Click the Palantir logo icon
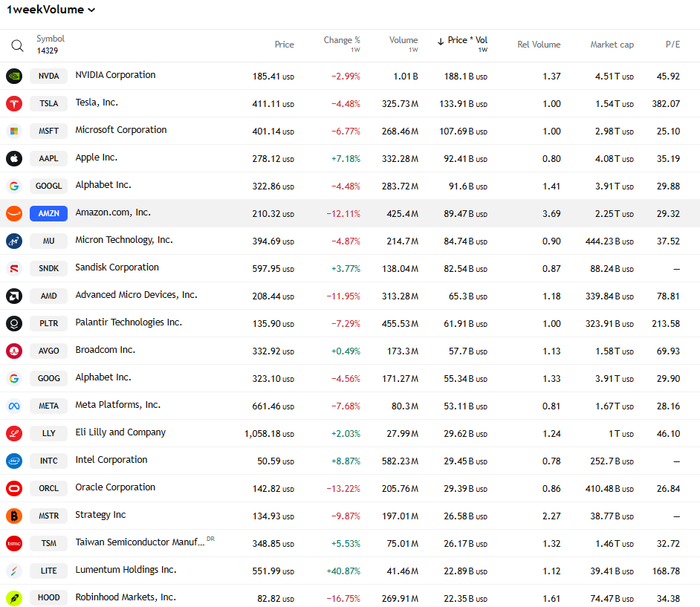This screenshot has height=607, width=700. 14,324
